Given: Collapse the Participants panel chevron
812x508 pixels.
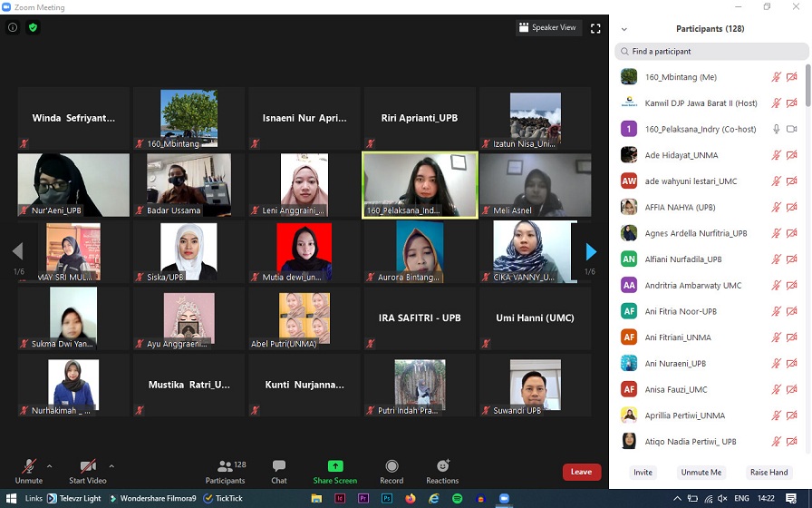Looking at the screenshot, I should point(623,29).
